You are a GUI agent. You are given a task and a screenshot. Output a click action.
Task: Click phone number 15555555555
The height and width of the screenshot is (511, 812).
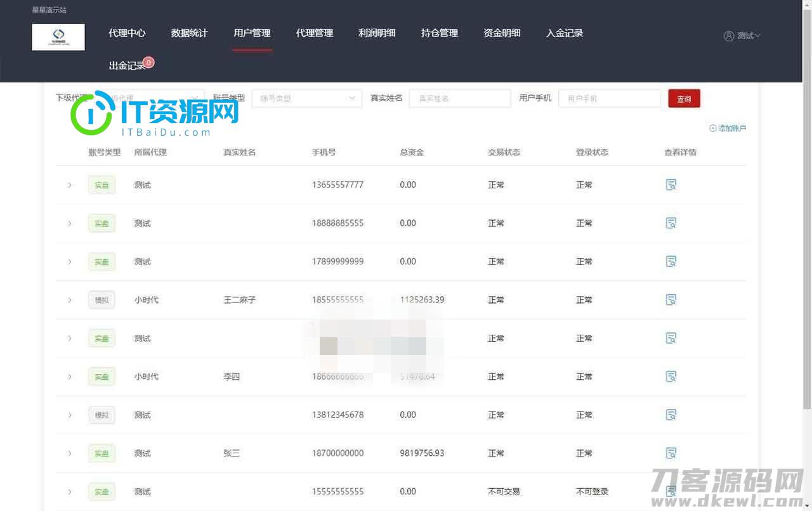tap(337, 491)
